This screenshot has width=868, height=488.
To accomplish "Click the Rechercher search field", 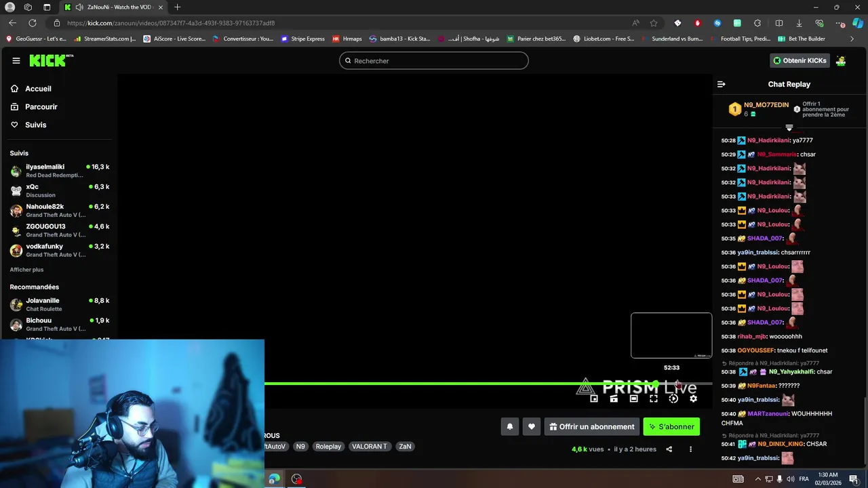I will click(x=434, y=60).
